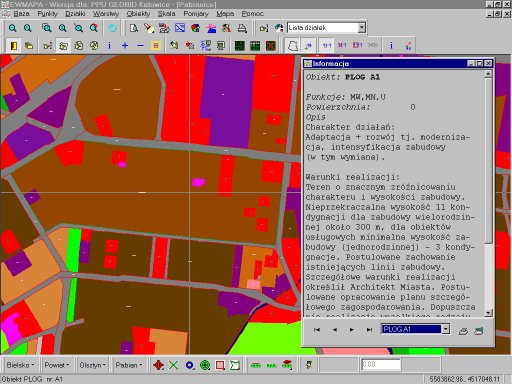Click the printer icon in the top toolbar
Image resolution: width=512 pixels, height=384 pixels.
(242, 28)
